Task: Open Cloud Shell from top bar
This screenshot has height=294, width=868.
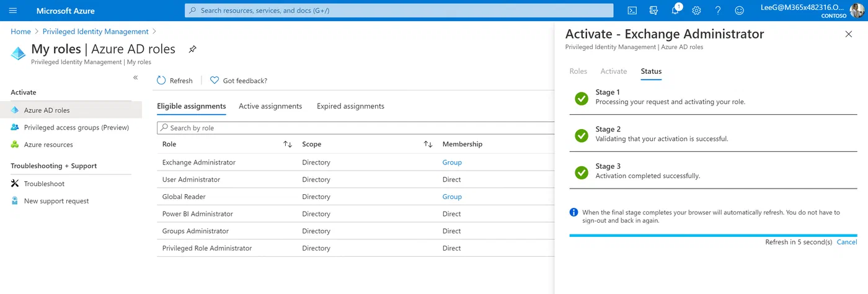Action: [x=632, y=11]
